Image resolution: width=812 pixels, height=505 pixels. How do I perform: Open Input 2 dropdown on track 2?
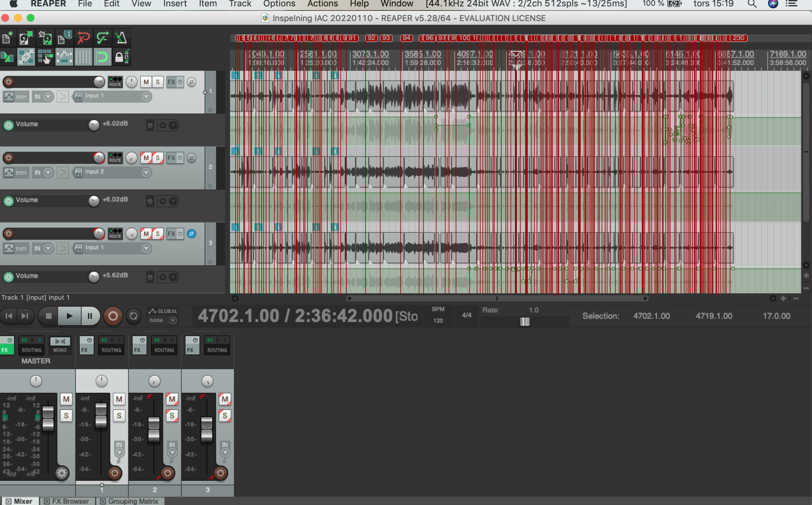(146, 173)
